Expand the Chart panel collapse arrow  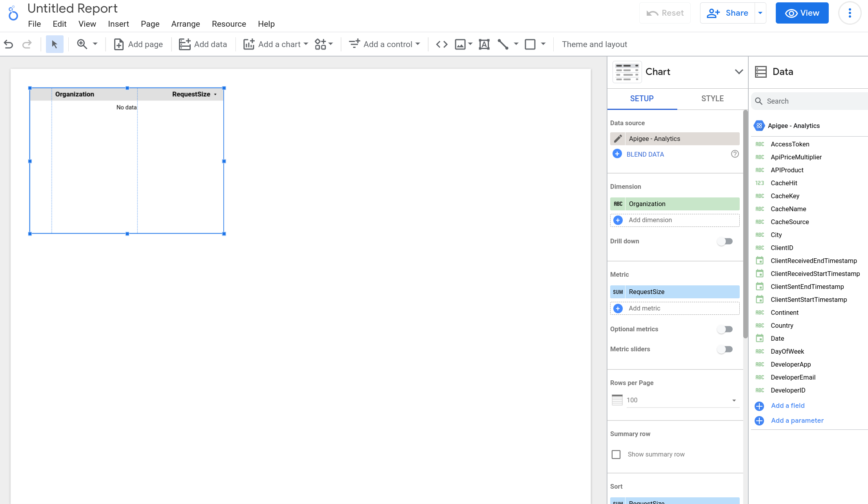coord(739,71)
